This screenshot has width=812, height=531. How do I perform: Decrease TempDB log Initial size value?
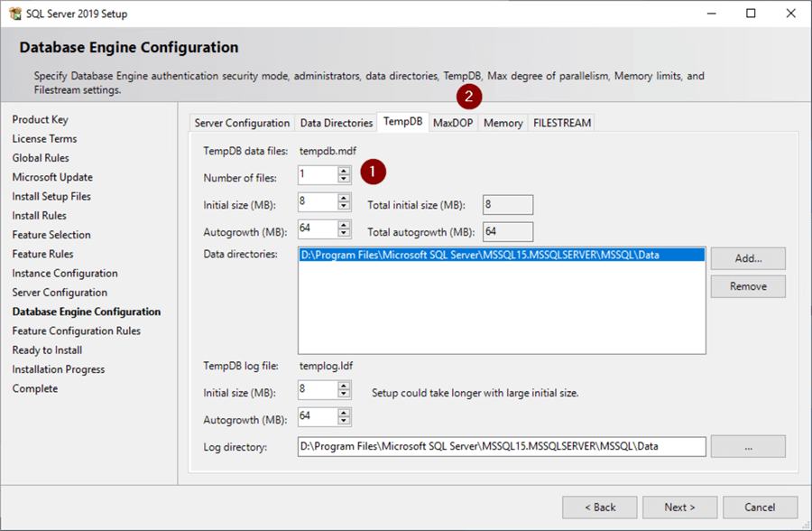click(x=344, y=394)
